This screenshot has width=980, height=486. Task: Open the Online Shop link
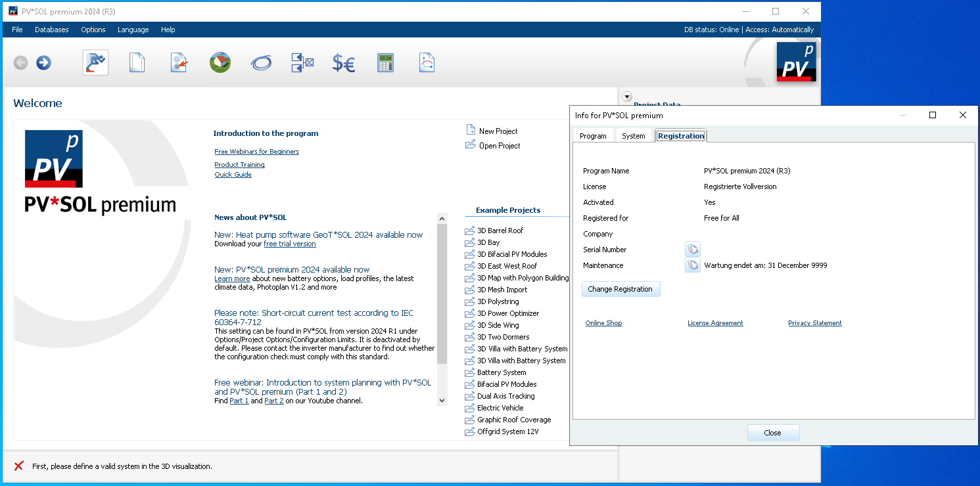[603, 323]
